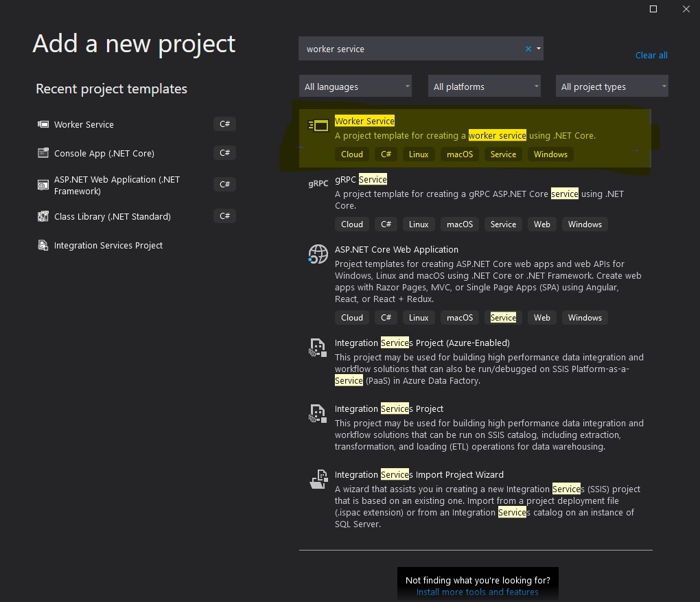
Task: Select the Integration Services Project result title
Action: (389, 408)
